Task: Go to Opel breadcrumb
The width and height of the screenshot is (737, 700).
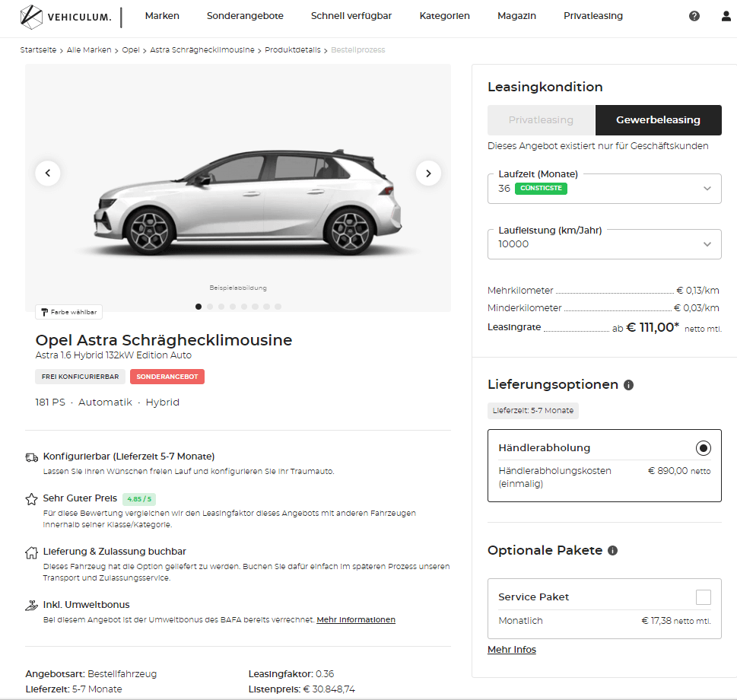Action: tap(131, 49)
